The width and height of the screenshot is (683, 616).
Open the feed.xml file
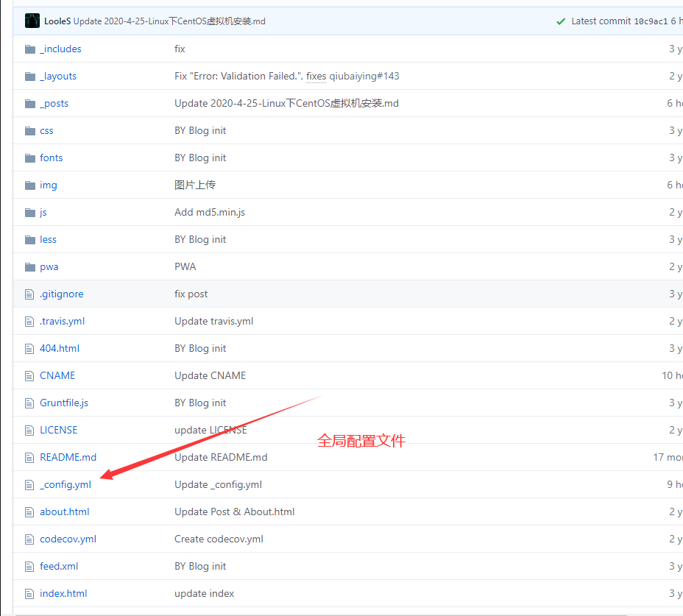click(x=59, y=567)
